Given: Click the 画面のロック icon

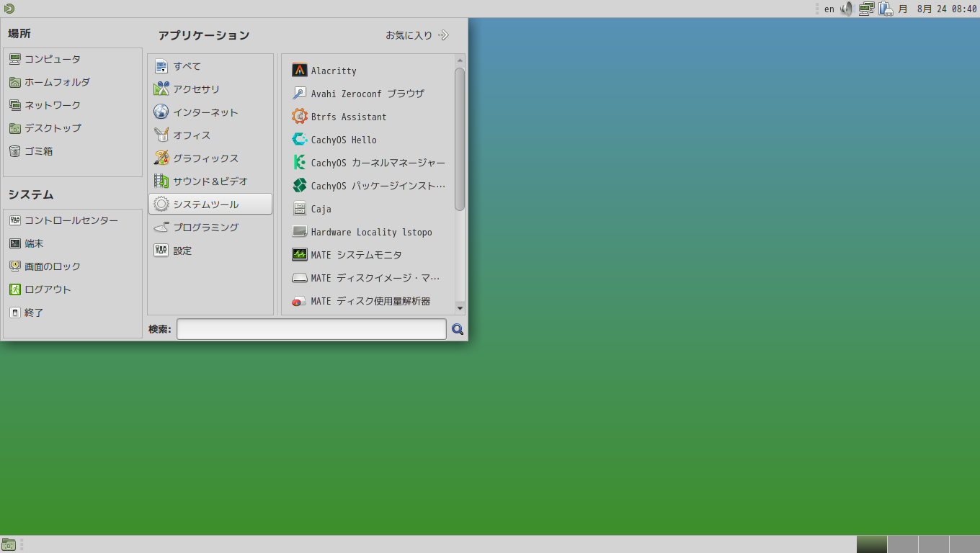Looking at the screenshot, I should coord(15,266).
